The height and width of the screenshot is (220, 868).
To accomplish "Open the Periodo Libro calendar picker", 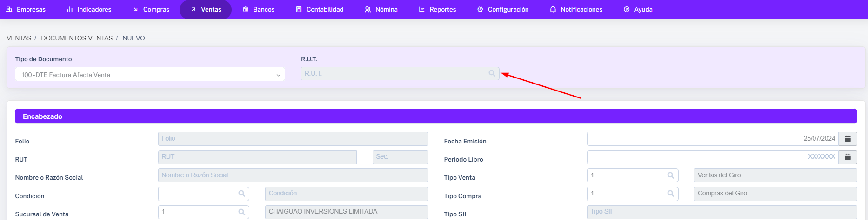I will tap(848, 157).
